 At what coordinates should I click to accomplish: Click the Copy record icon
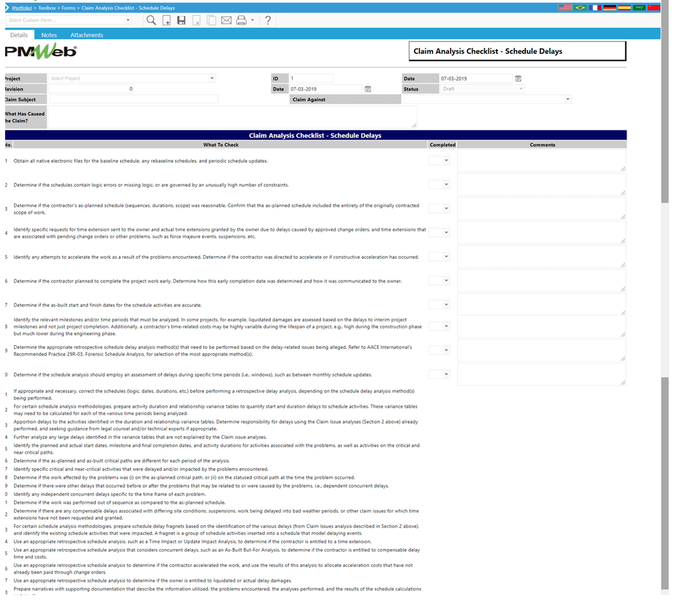point(211,20)
